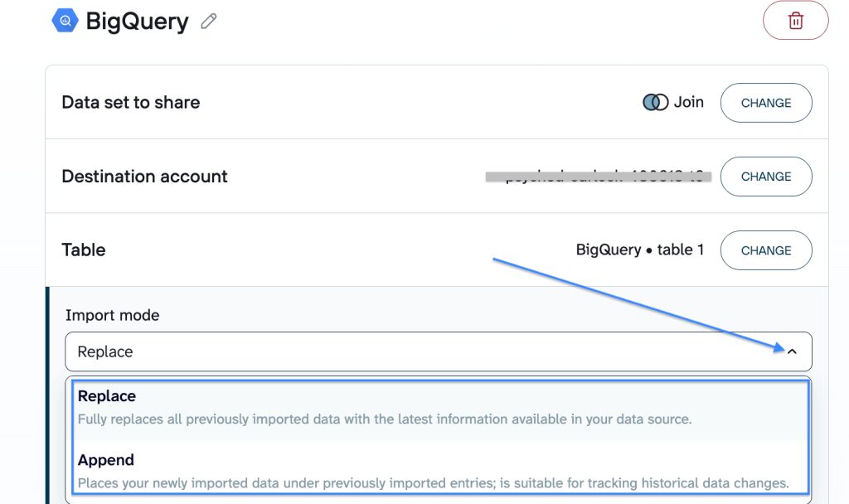Click the "Destination account" label
This screenshot has width=849, height=504.
[x=144, y=177]
